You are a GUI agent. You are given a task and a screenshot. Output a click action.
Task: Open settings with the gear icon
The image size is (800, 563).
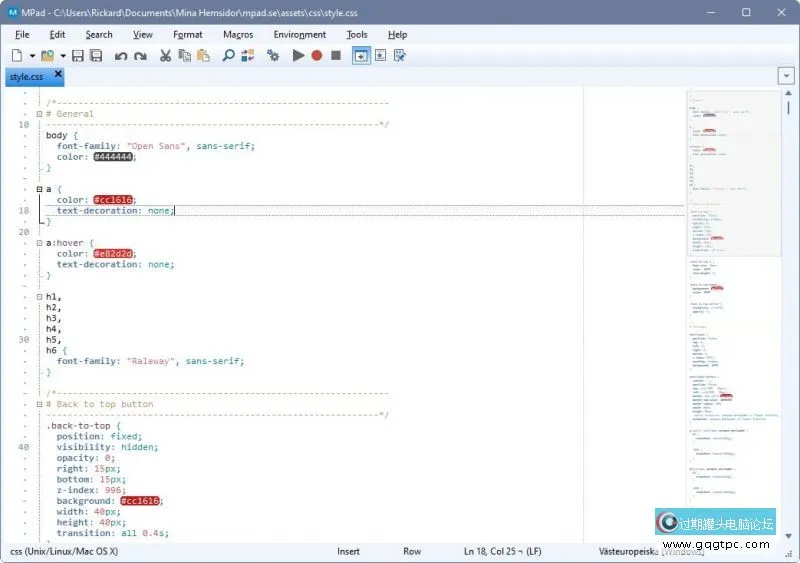[x=273, y=56]
